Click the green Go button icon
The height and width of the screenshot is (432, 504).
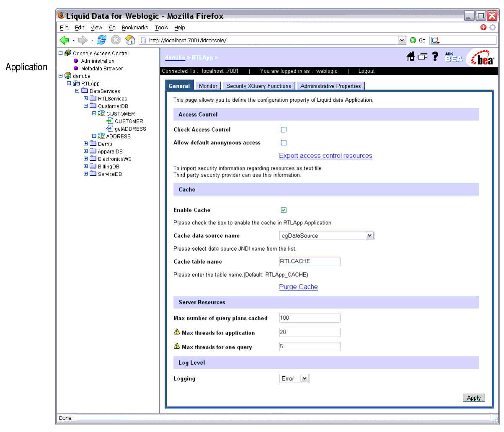(413, 40)
